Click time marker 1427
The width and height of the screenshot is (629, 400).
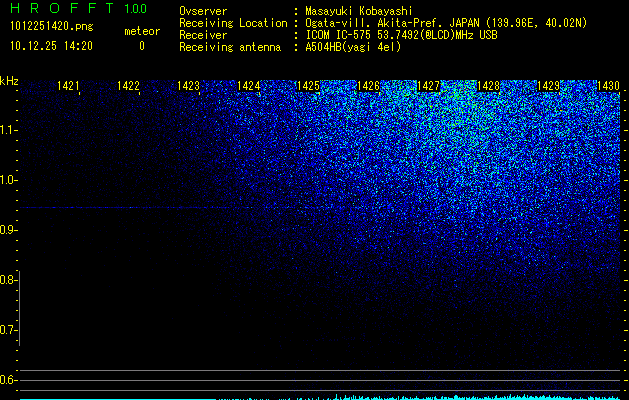click(428, 86)
